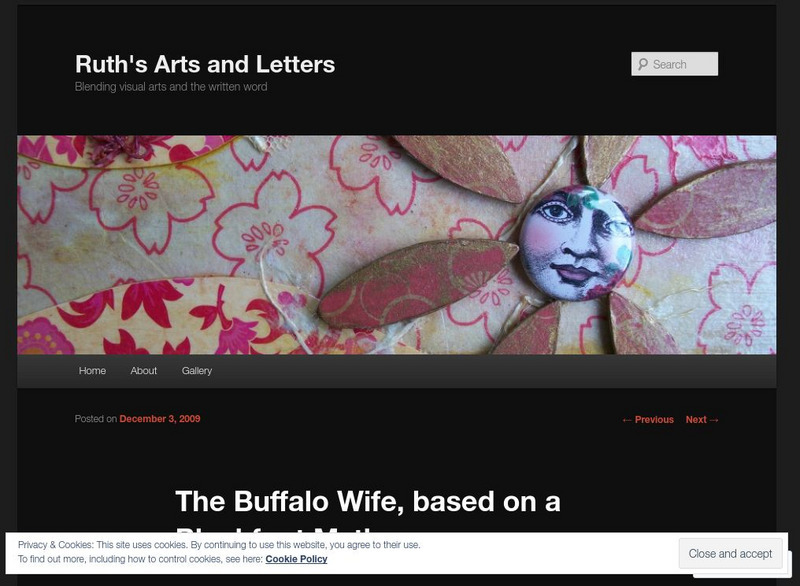Click the tagline 'Blending visual arts and the written word'

pyautogui.click(x=171, y=87)
